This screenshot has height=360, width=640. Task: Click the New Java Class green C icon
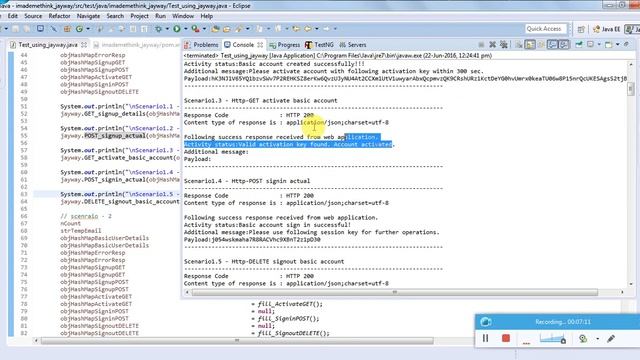click(79, 29)
